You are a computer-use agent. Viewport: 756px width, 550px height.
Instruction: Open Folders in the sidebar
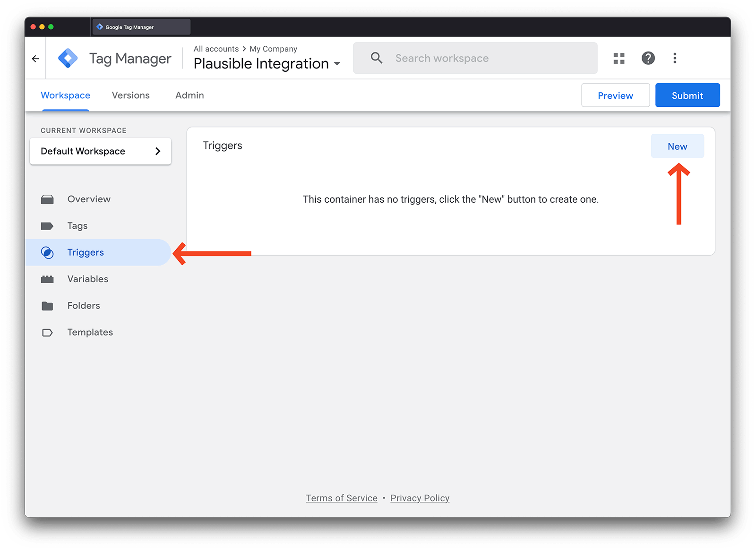pyautogui.click(x=84, y=306)
